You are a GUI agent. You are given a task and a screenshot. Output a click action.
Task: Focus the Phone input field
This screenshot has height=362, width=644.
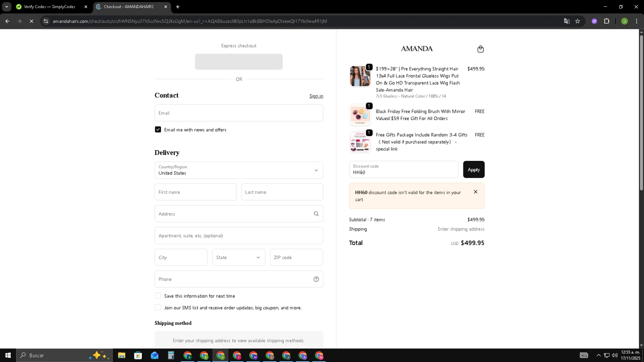pos(239,279)
